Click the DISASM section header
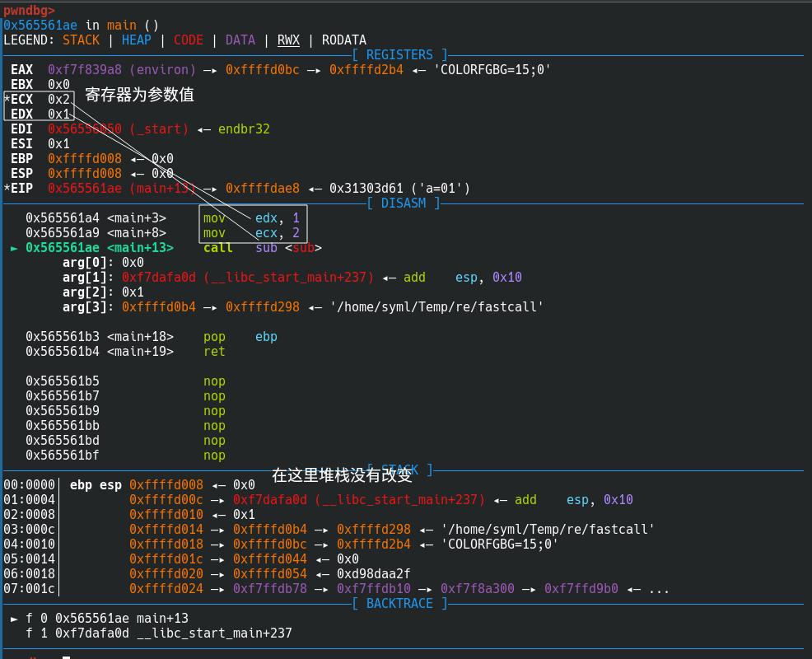Image resolution: width=812 pixels, height=659 pixels. (x=403, y=203)
